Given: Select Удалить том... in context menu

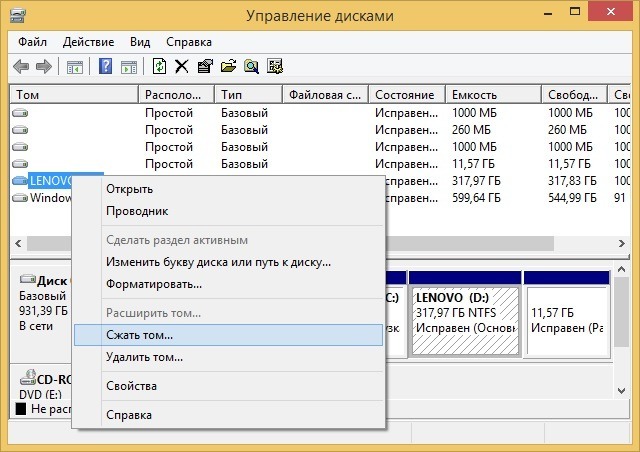Looking at the screenshot, I should pos(144,357).
